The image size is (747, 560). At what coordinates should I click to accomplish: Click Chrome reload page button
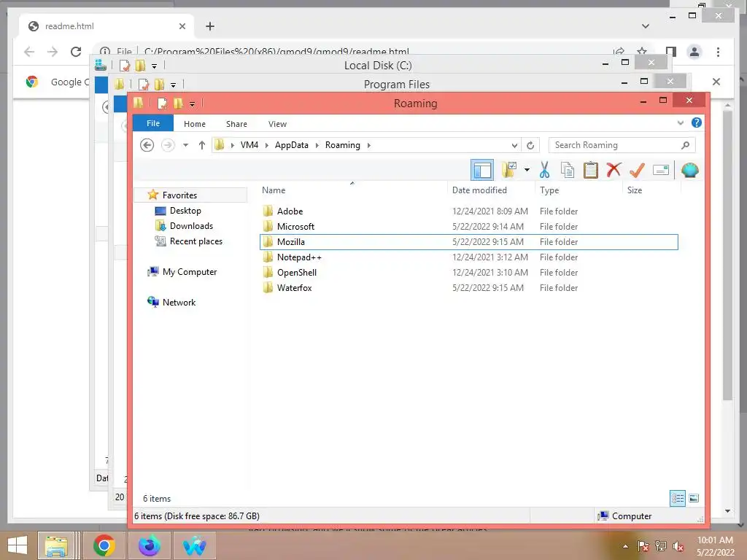point(76,52)
